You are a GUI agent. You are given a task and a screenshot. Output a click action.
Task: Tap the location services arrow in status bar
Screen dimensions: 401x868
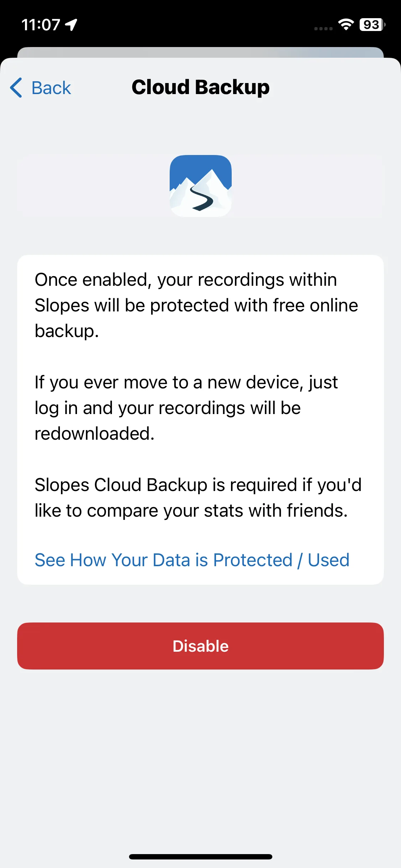(71, 25)
